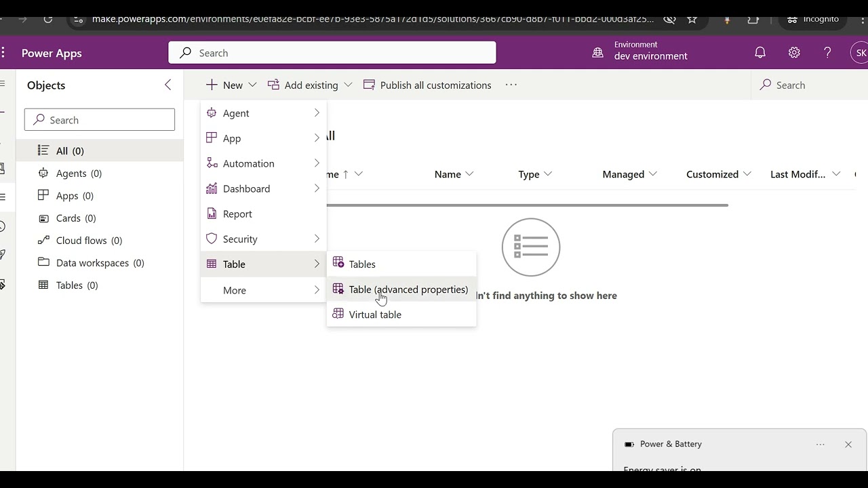The width and height of the screenshot is (868, 488).
Task: Choose Report from the New menu
Action: coord(264,213)
